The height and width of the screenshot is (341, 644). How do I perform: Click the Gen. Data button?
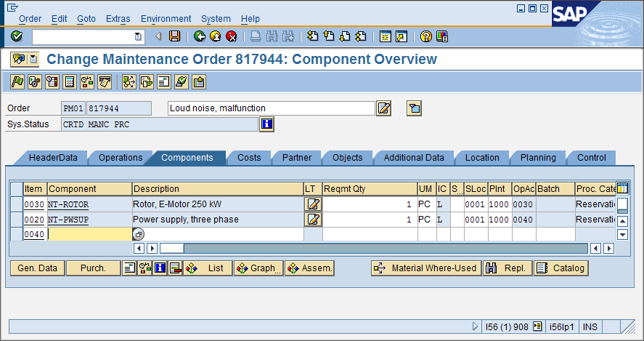[37, 268]
